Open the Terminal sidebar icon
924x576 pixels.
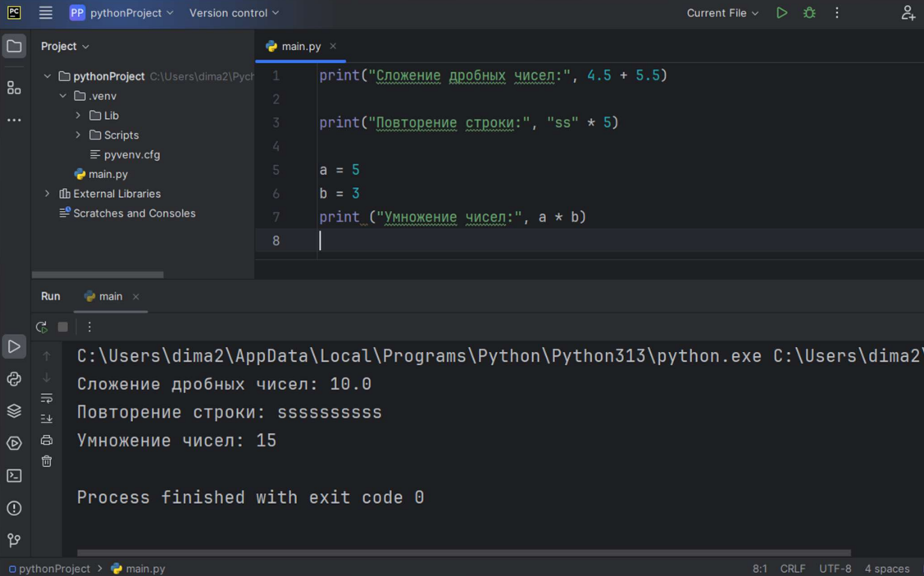point(14,476)
